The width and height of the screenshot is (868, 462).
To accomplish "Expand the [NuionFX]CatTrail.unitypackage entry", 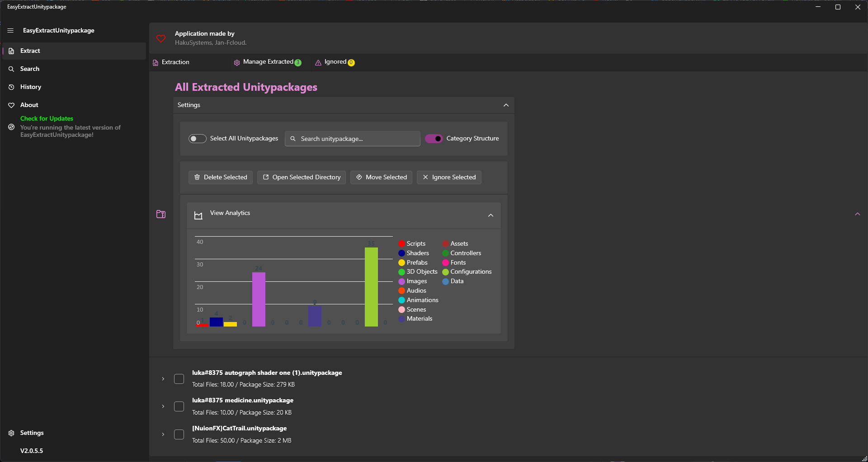I will click(163, 434).
